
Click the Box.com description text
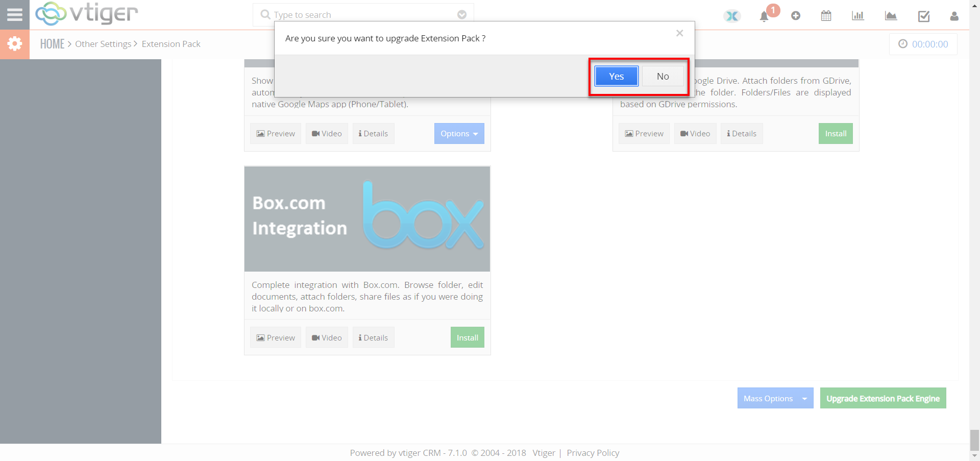tap(367, 297)
